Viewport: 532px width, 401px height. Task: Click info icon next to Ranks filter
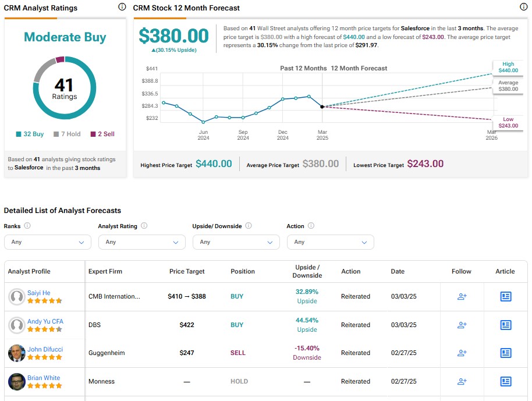(x=27, y=226)
